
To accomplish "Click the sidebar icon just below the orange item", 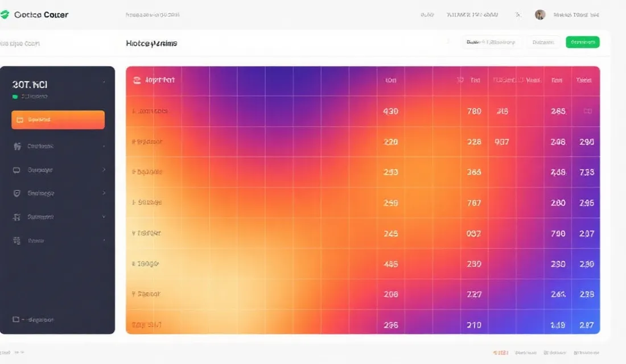I will [17, 146].
